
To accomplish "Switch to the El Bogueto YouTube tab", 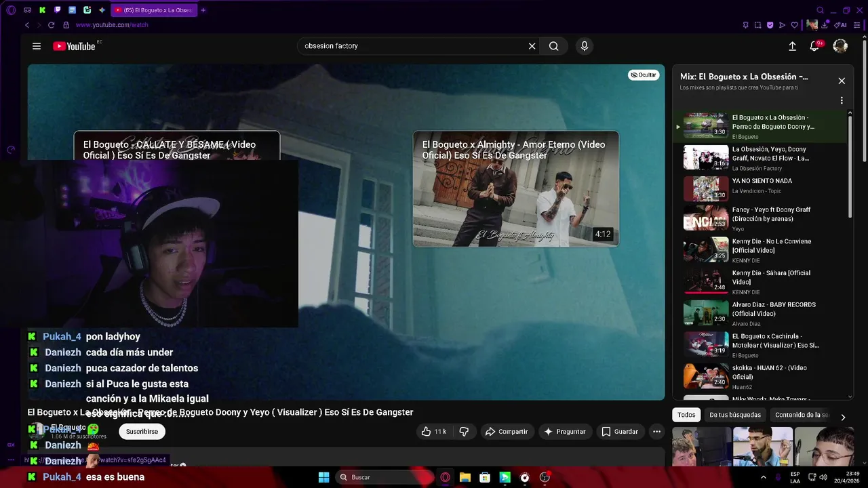I will tap(153, 10).
